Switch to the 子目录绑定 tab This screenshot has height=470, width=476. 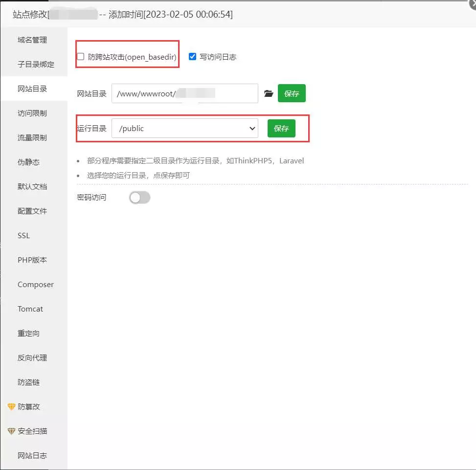[x=36, y=64]
